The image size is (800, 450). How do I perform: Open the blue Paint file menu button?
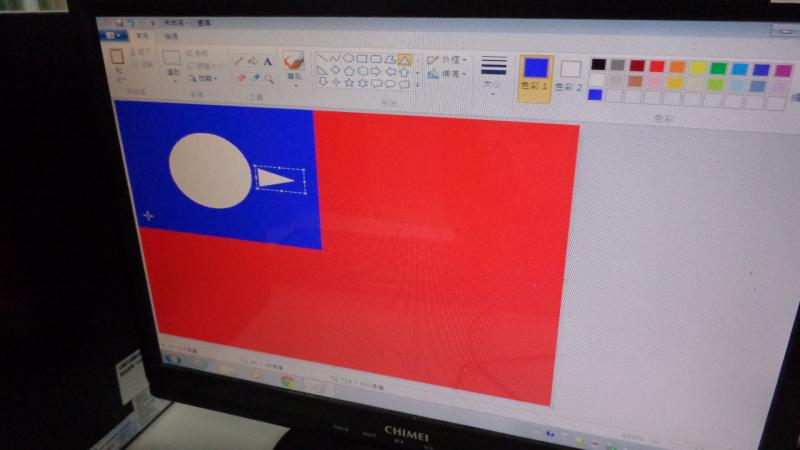point(113,35)
